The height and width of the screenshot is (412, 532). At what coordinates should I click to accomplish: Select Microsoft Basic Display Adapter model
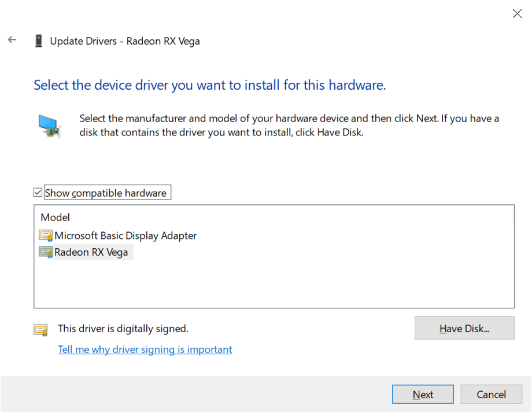coord(125,236)
